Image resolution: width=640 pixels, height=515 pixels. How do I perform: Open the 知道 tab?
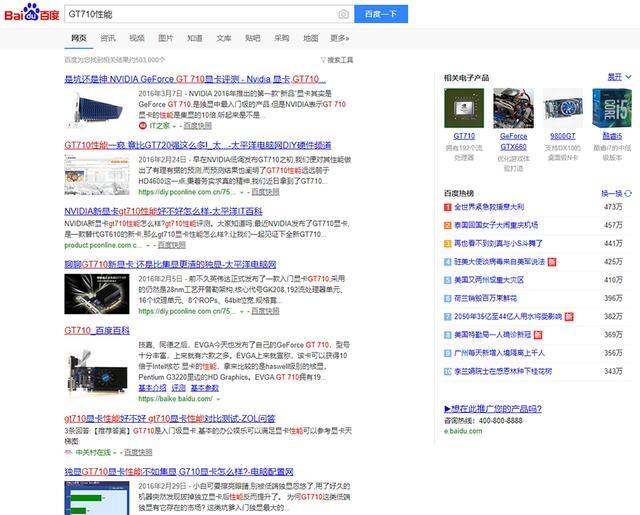click(x=195, y=38)
